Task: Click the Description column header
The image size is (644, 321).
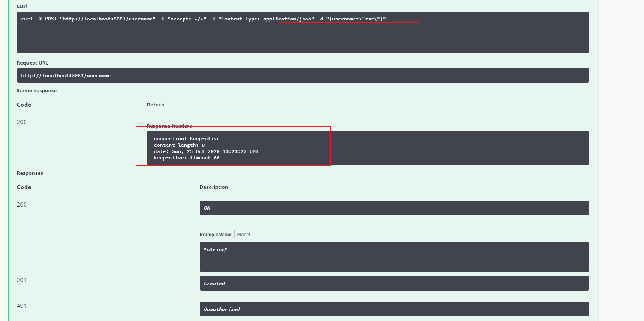Action: (x=214, y=187)
